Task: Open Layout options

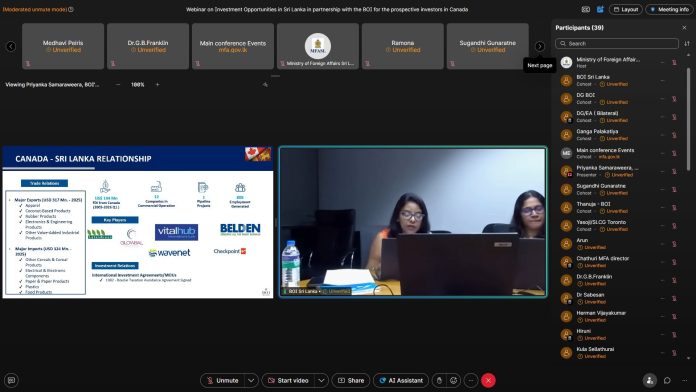Action: click(625, 9)
